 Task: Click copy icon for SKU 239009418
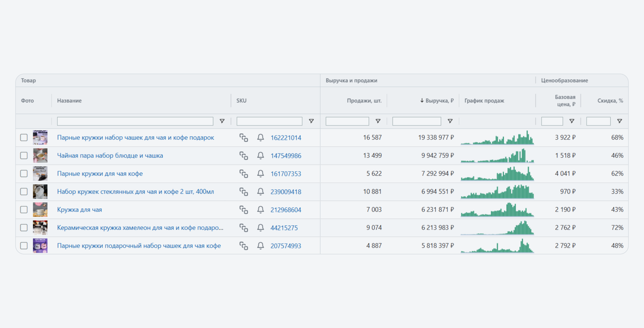(244, 192)
